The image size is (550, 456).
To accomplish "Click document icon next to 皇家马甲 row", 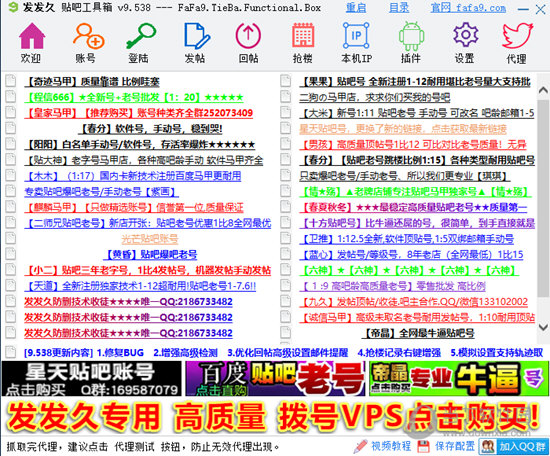I will [11, 112].
